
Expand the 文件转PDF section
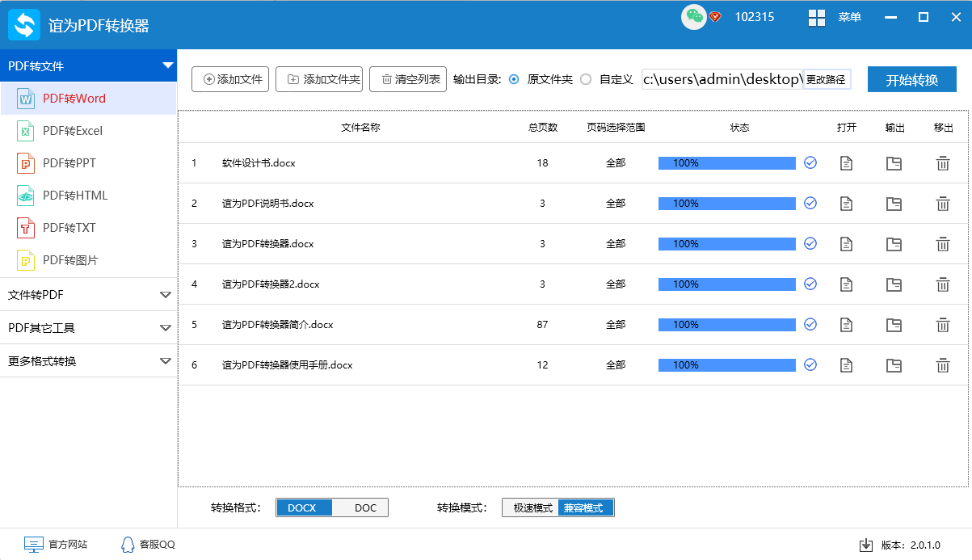click(88, 295)
